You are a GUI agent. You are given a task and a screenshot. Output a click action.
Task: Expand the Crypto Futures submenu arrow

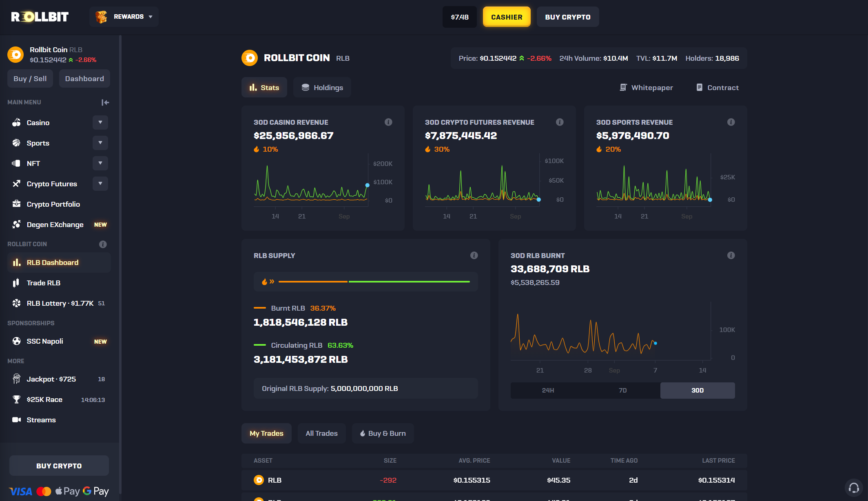[x=100, y=183]
